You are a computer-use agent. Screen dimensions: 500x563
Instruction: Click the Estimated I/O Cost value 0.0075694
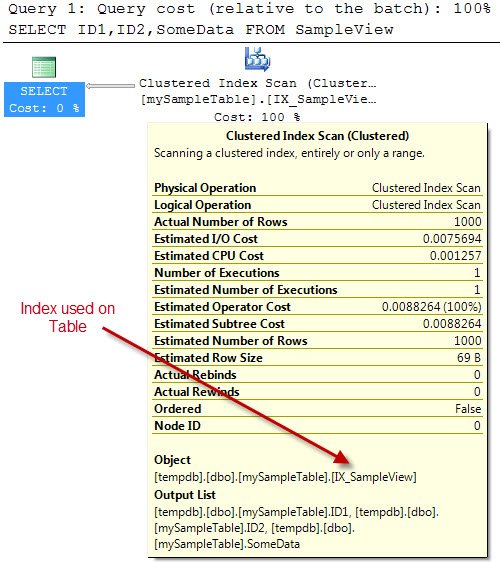tap(452, 239)
